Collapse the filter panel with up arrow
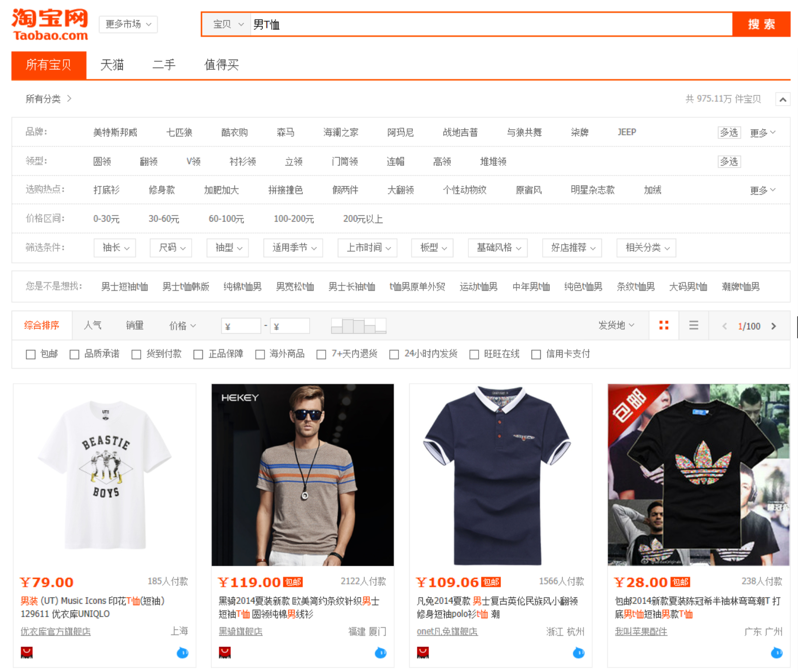The height and width of the screenshot is (672, 798). pos(782,99)
